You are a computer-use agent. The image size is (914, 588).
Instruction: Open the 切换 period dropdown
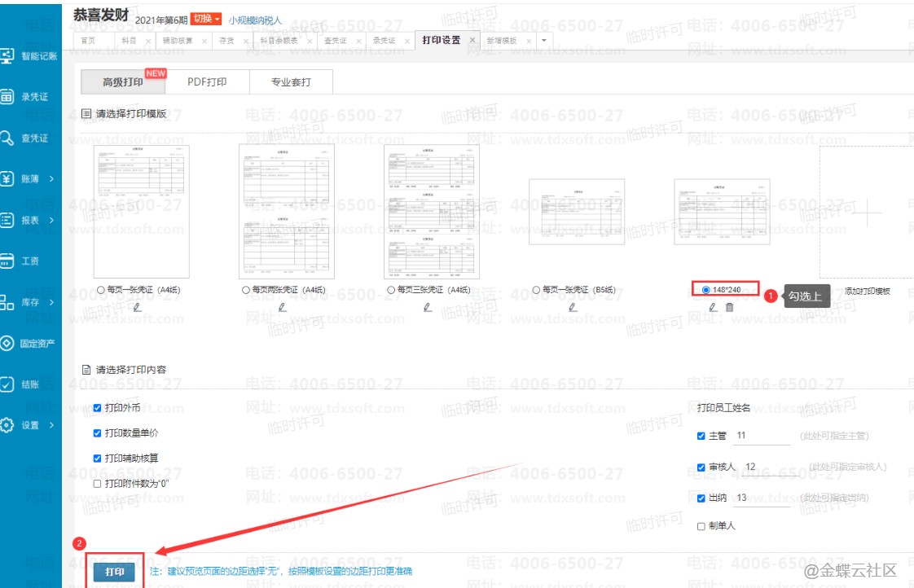click(206, 19)
